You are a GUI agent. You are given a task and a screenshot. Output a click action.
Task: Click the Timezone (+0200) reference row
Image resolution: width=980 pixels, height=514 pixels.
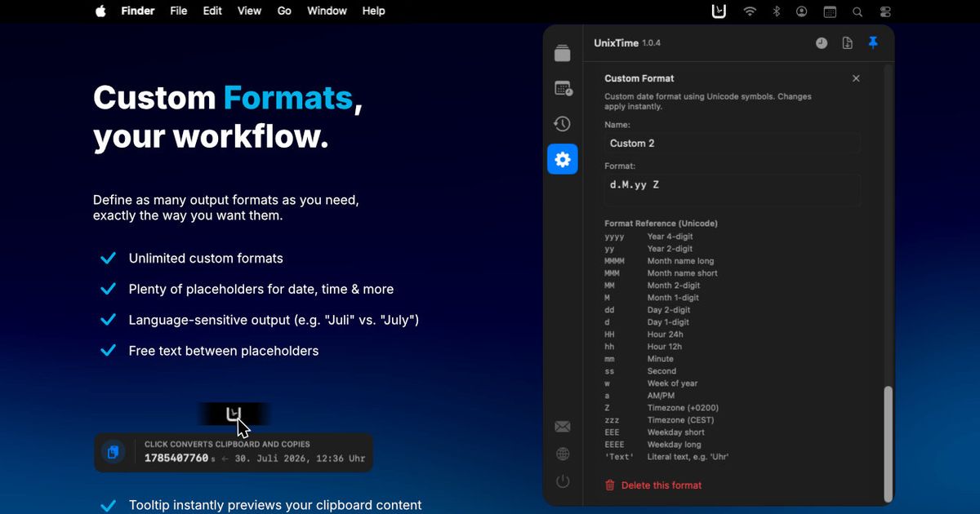coord(661,408)
